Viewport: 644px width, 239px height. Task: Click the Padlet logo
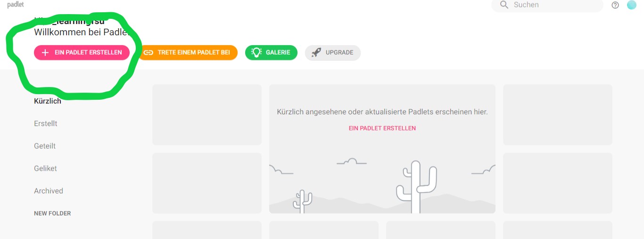coord(16,4)
